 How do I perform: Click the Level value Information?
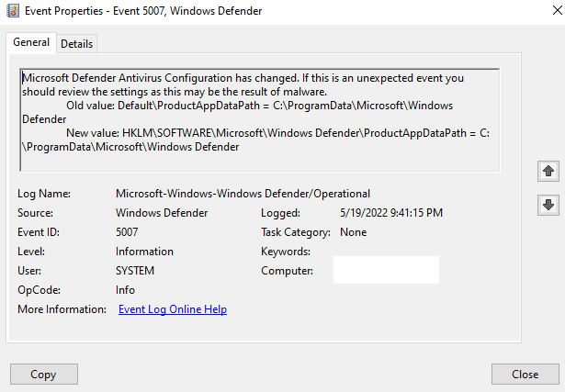(x=144, y=252)
